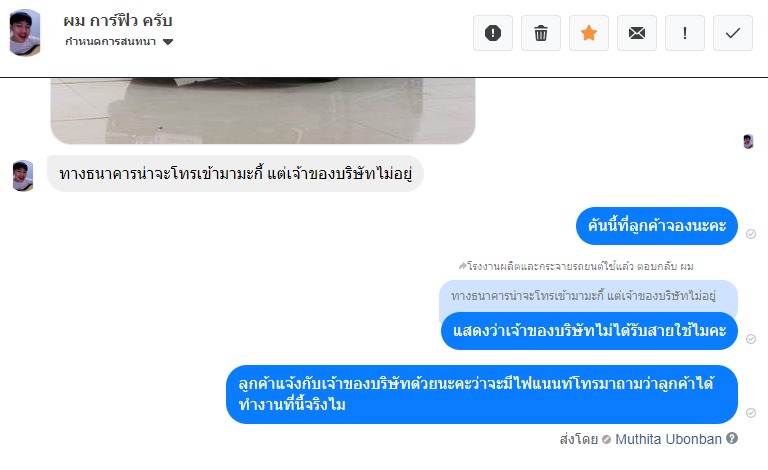The image size is (768, 470).
Task: Click contact name ผม การ์ฟิว ครับ
Action: (x=118, y=21)
